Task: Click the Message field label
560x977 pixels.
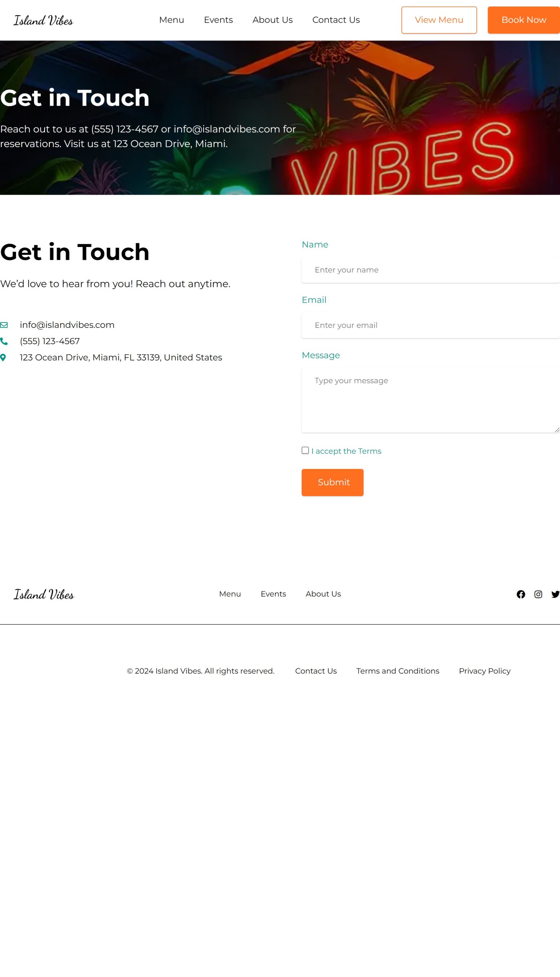Action: (321, 355)
